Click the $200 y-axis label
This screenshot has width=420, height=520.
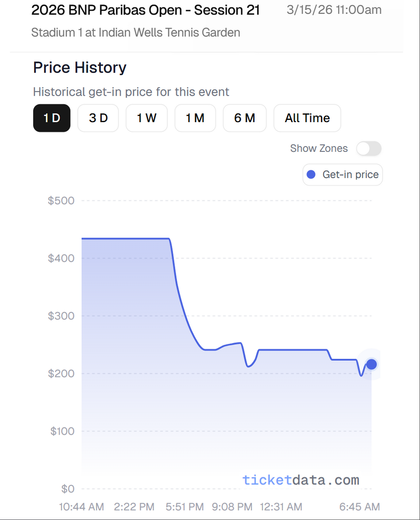tap(61, 374)
